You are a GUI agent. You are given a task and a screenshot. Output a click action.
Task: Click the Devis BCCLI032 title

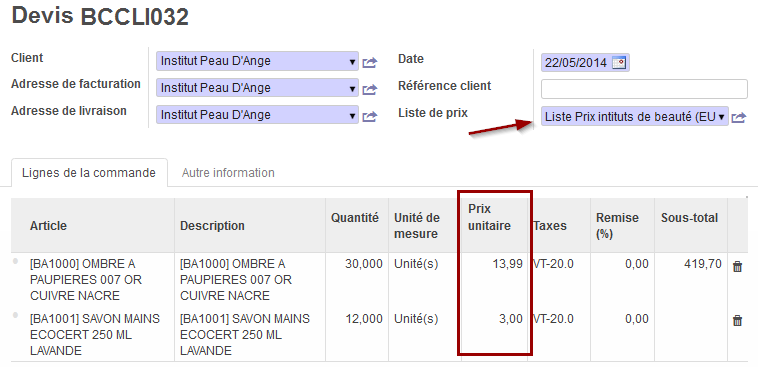pos(100,16)
